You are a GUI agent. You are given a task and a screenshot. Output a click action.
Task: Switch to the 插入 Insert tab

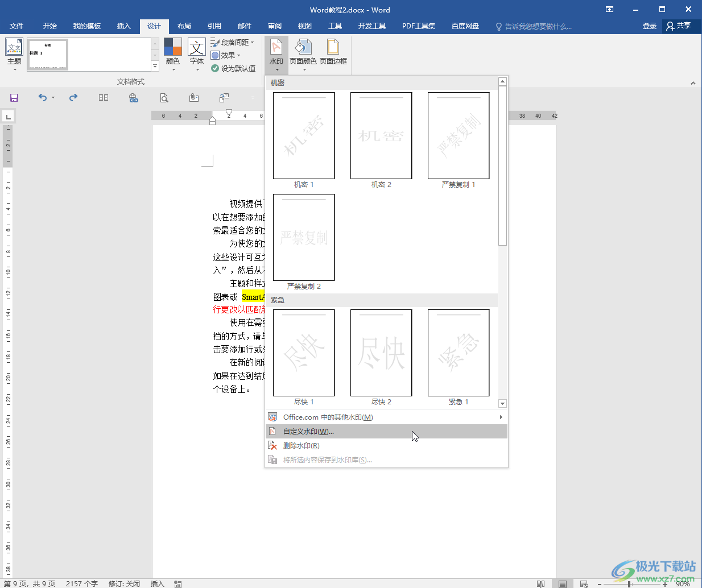[124, 26]
